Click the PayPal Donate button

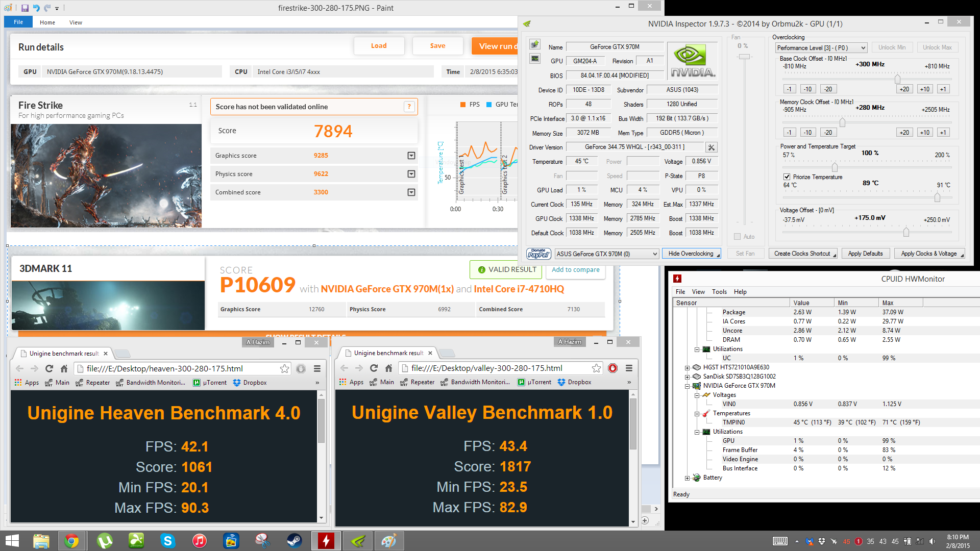click(x=538, y=254)
